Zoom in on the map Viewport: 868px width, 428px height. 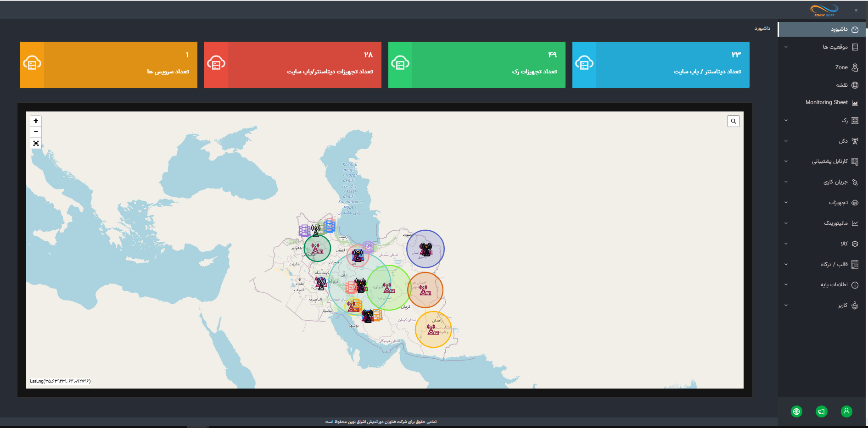[x=36, y=121]
